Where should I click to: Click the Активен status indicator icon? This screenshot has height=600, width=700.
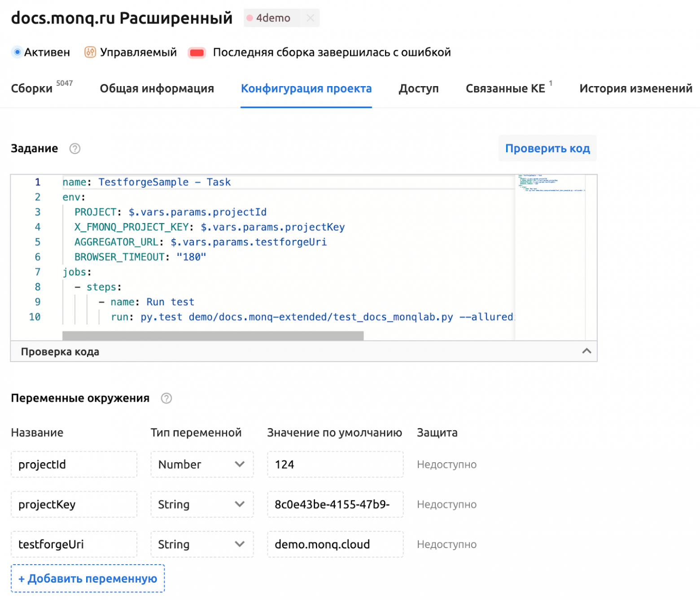[x=17, y=53]
